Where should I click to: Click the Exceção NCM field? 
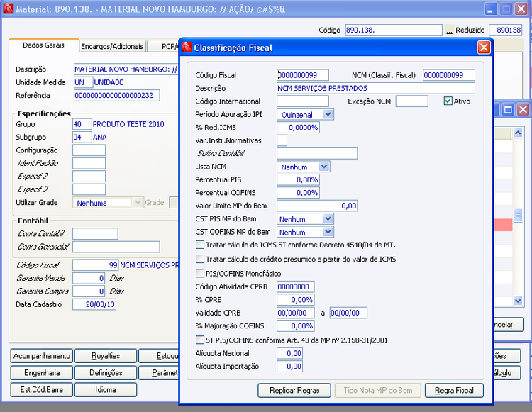pyautogui.click(x=412, y=101)
